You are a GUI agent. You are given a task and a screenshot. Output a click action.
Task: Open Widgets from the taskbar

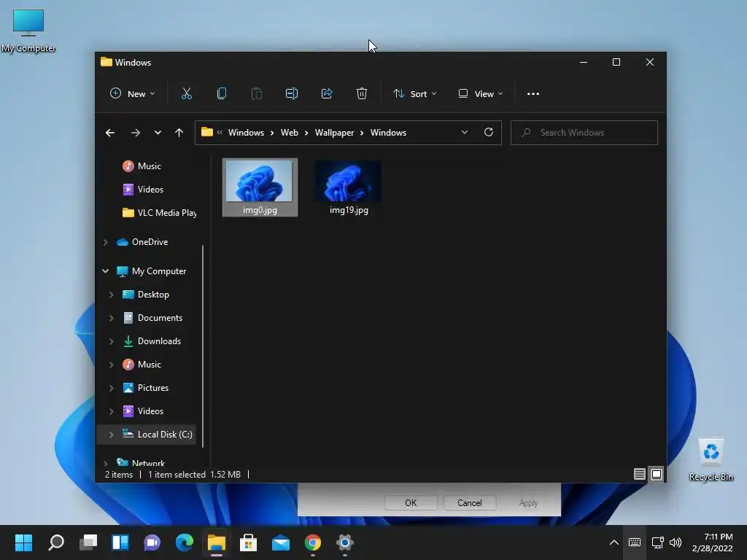click(120, 542)
